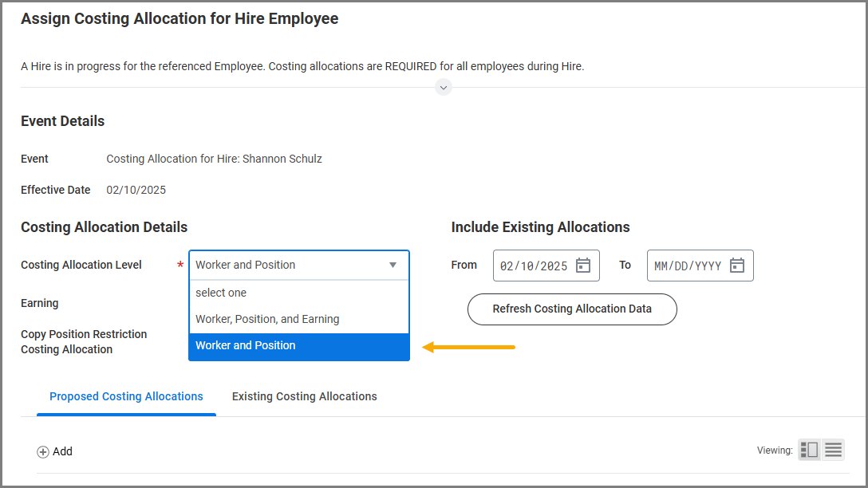Screen dimensions: 868x488
Task: Pick the "select one" list option
Action: (x=221, y=293)
